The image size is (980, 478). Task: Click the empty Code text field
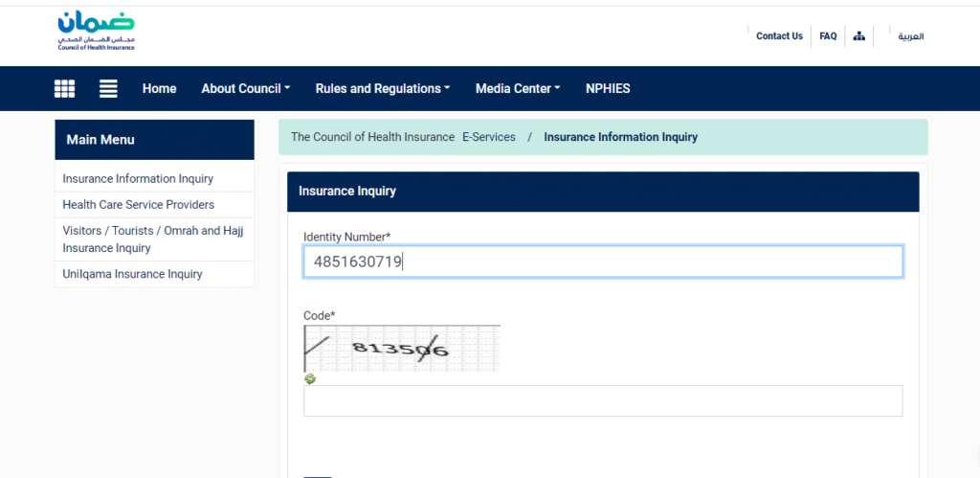tap(603, 401)
